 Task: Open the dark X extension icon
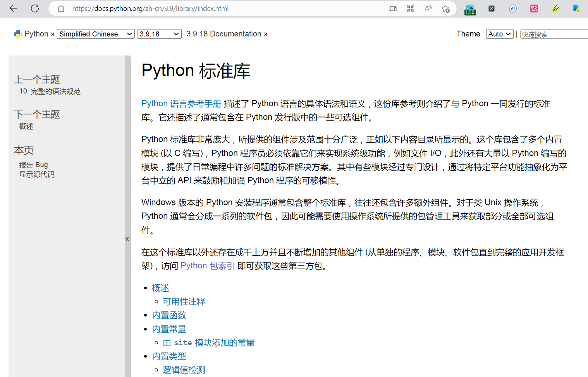pyautogui.click(x=491, y=9)
